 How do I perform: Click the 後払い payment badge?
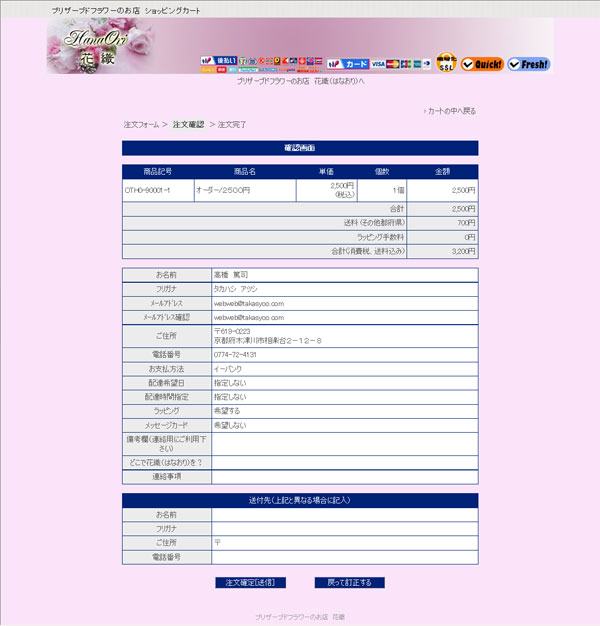pos(219,60)
